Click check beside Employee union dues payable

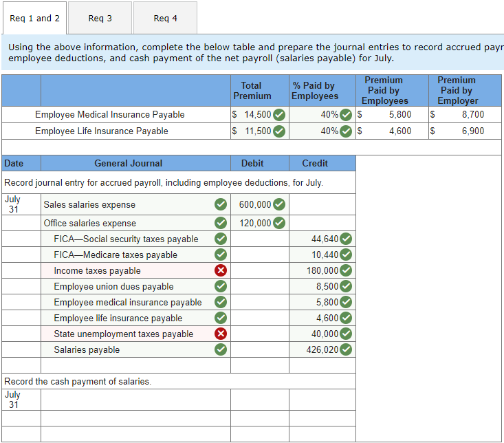click(221, 286)
